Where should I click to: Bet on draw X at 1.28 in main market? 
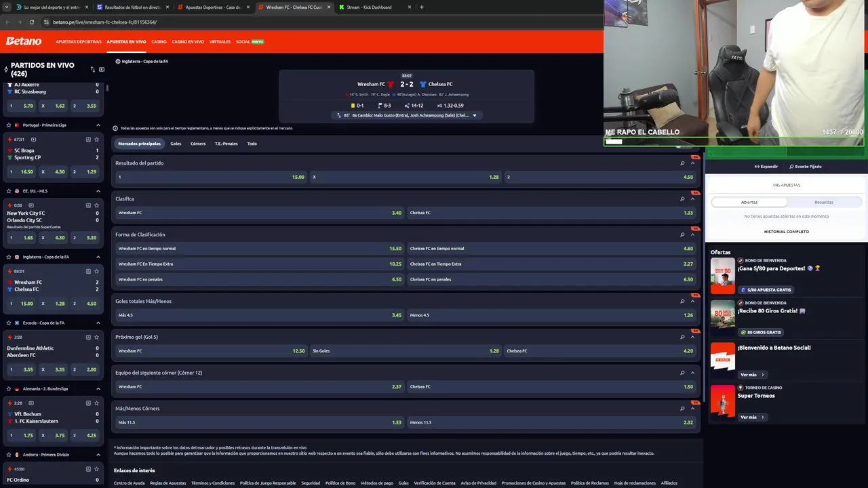tap(406, 177)
